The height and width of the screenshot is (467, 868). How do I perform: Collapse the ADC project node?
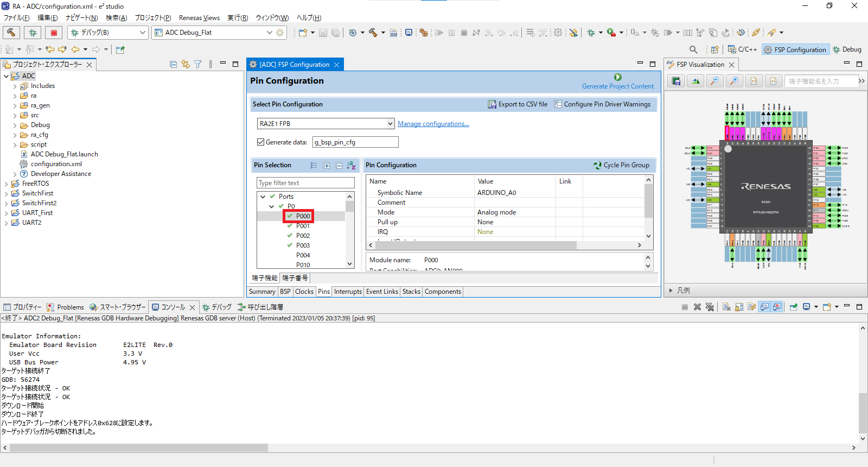coord(7,76)
